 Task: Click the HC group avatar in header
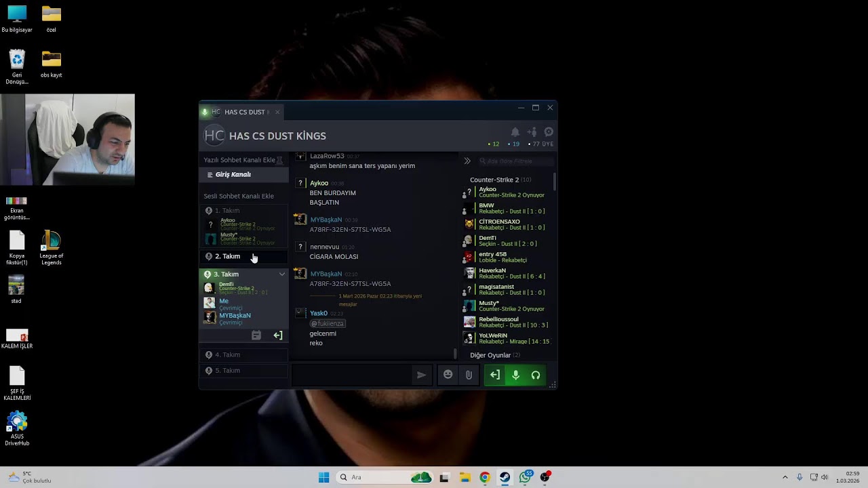click(x=214, y=136)
